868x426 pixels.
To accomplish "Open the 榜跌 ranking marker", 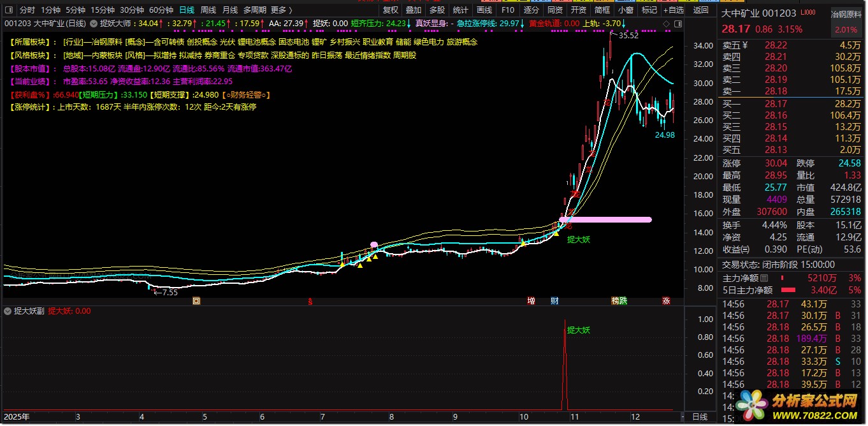I will [x=619, y=301].
